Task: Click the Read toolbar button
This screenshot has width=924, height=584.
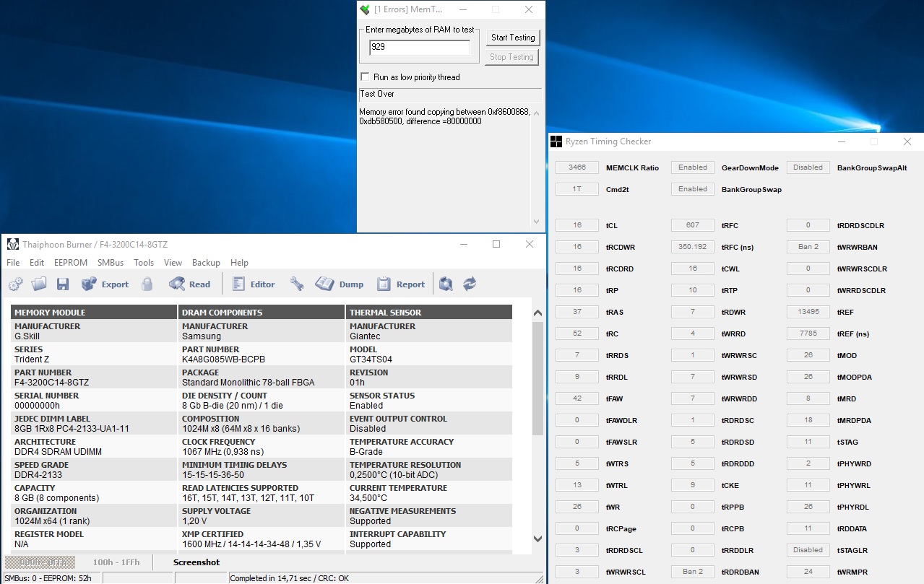Action: 190,284
